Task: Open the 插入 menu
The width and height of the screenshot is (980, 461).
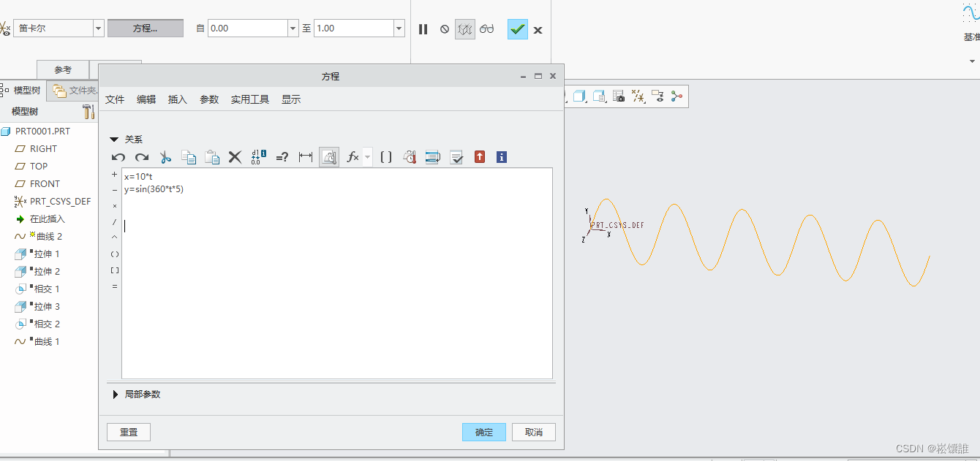Action: pyautogui.click(x=178, y=99)
